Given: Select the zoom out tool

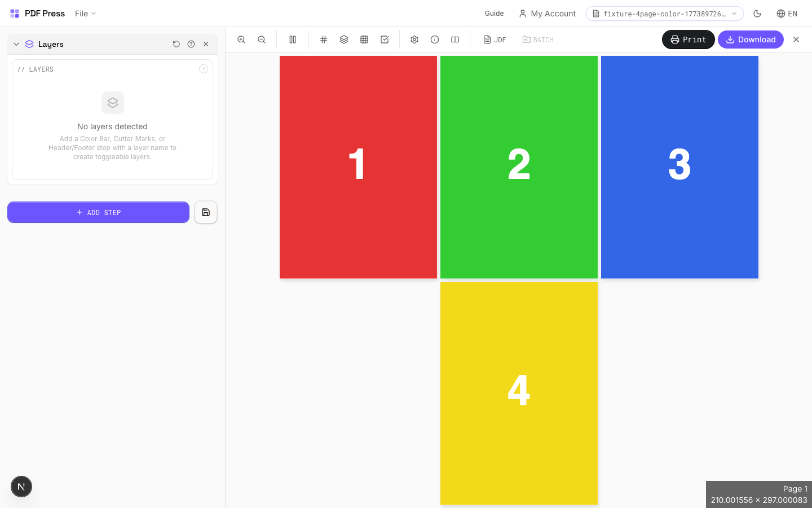Looking at the screenshot, I should (262, 40).
